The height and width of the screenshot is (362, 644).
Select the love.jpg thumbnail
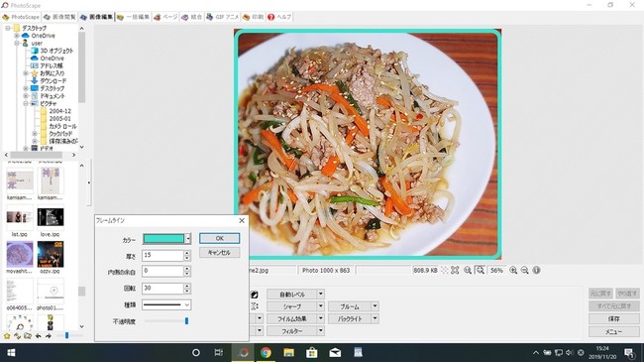(x=51, y=221)
